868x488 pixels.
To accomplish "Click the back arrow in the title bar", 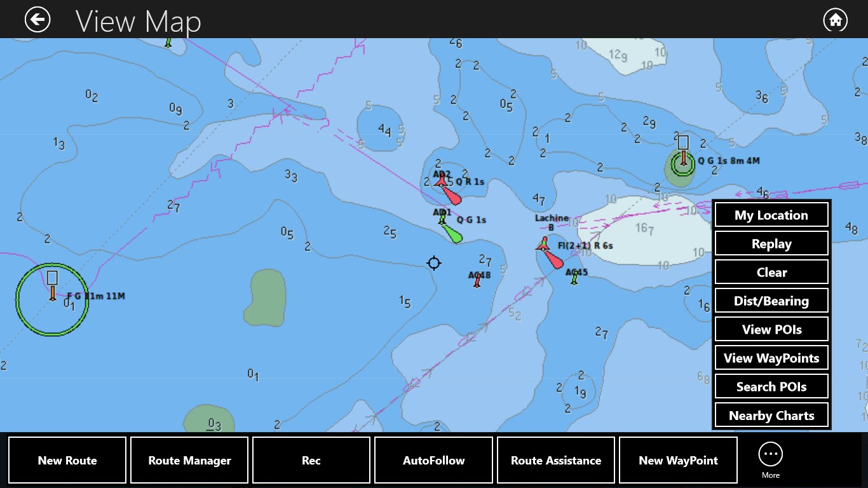I will (37, 19).
